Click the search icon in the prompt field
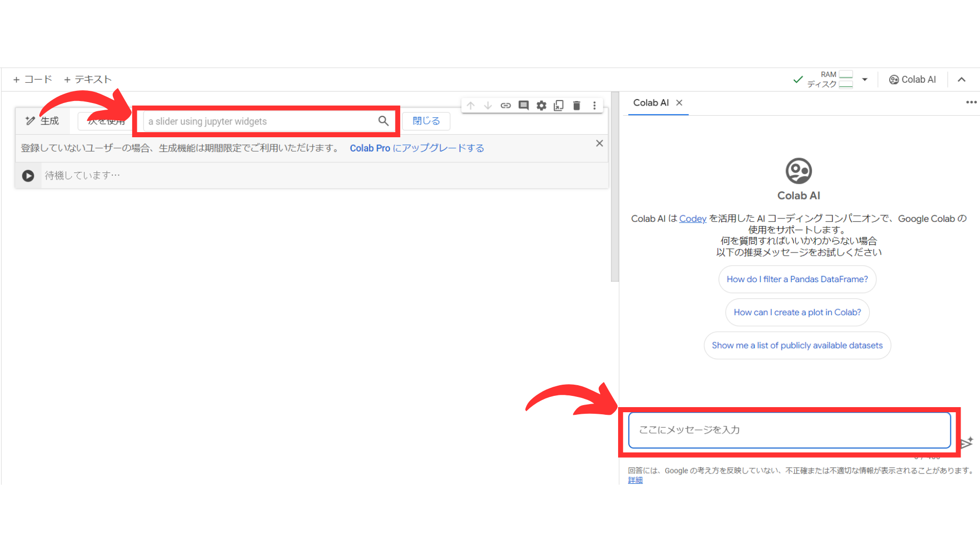 click(x=383, y=121)
